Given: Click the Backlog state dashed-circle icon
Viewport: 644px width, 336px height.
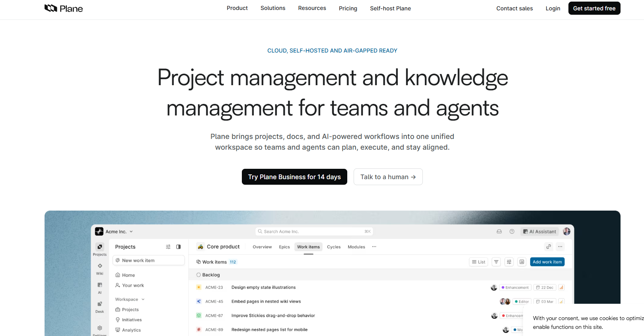Looking at the screenshot, I should 198,275.
